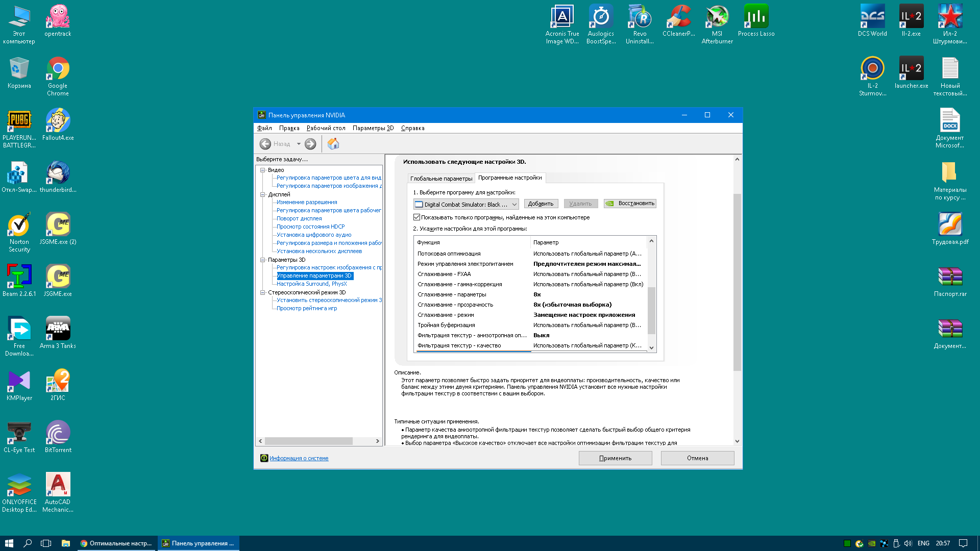
Task: Select the CCleaner desktop shortcut
Action: coord(678,20)
